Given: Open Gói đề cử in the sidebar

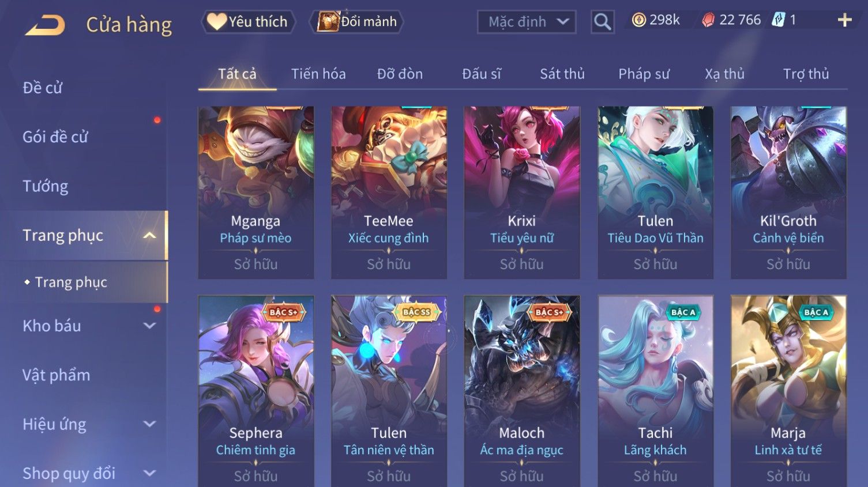Looking at the screenshot, I should [x=55, y=137].
